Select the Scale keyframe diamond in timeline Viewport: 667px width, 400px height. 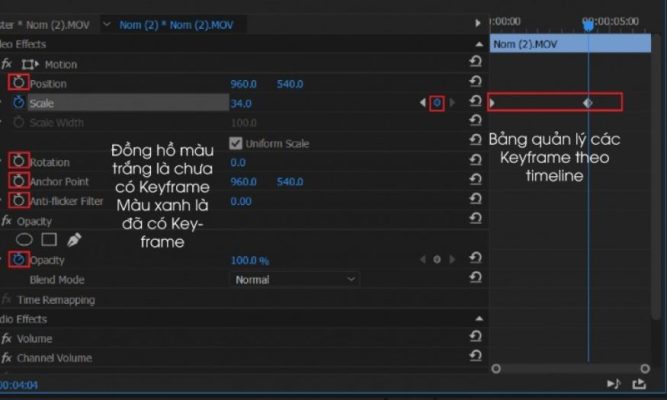[x=588, y=102]
